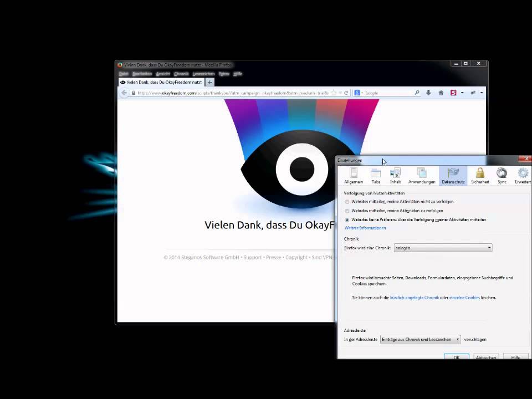
Task: Open the Ansicht menu
Action: click(x=163, y=74)
